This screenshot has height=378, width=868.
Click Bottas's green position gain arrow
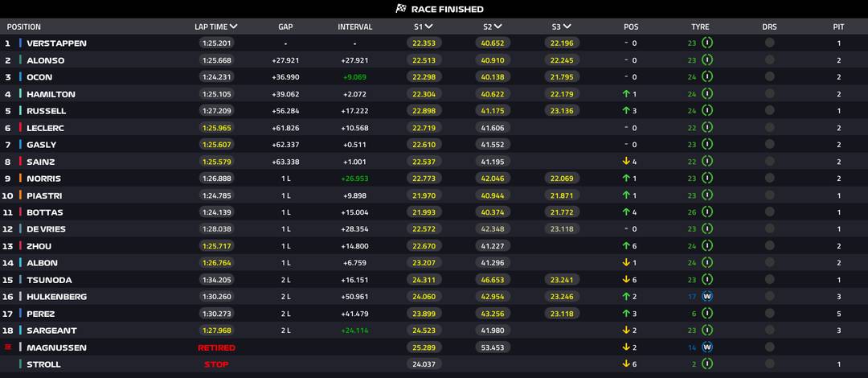tap(626, 212)
